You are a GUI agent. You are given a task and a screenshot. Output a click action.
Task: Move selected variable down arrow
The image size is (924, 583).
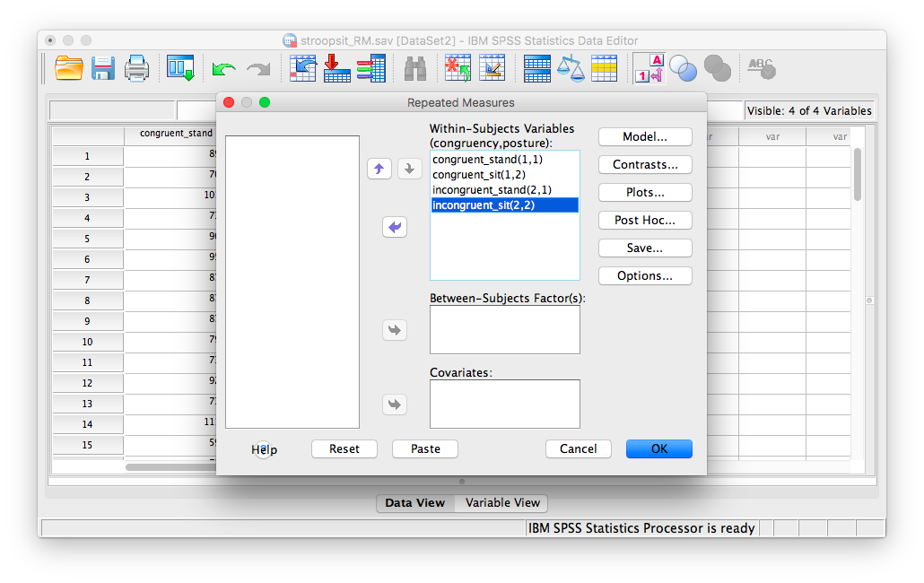coord(410,169)
